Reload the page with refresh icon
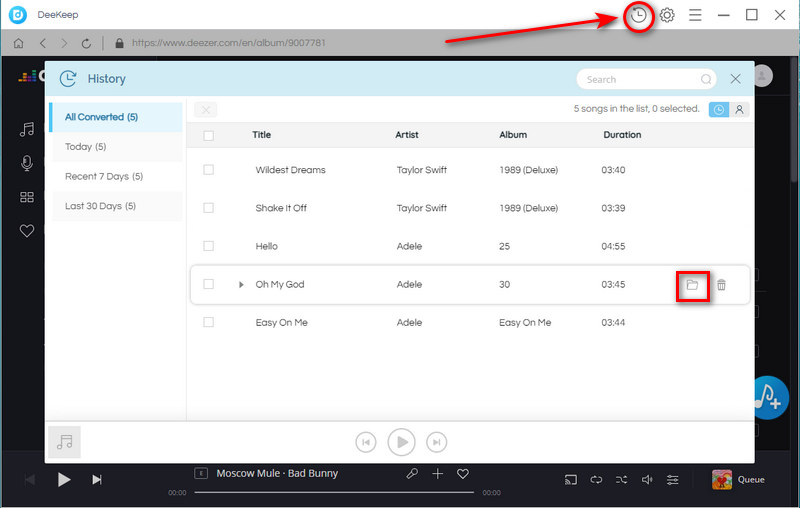The width and height of the screenshot is (800, 508). (86, 43)
